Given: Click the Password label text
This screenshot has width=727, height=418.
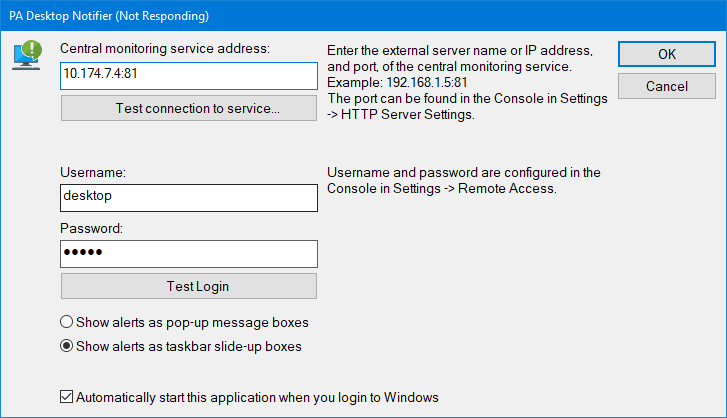Looking at the screenshot, I should pos(92,229).
